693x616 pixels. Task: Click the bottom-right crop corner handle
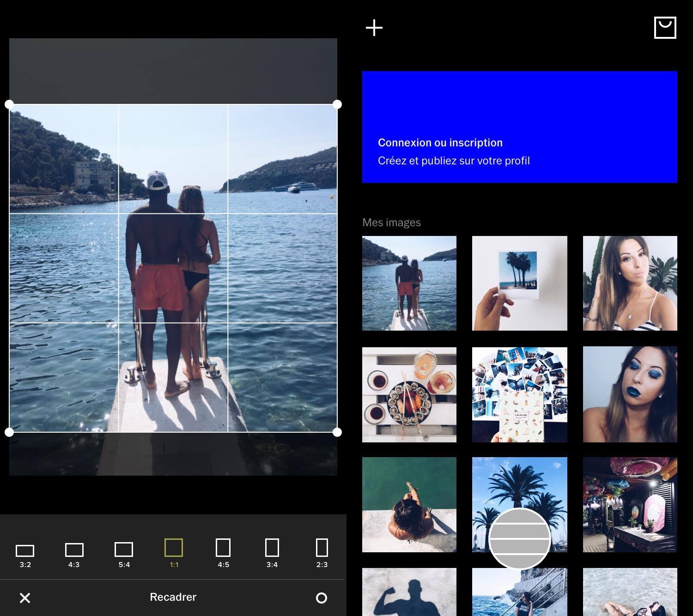[x=337, y=432]
